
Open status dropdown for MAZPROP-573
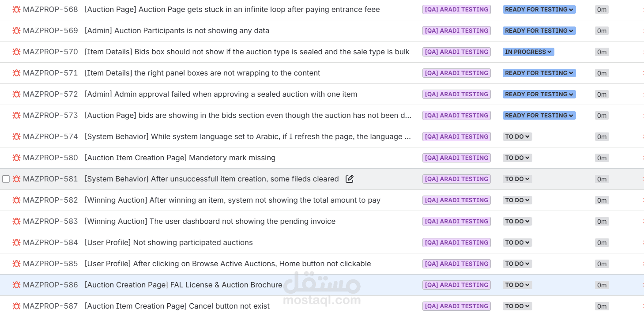click(539, 115)
